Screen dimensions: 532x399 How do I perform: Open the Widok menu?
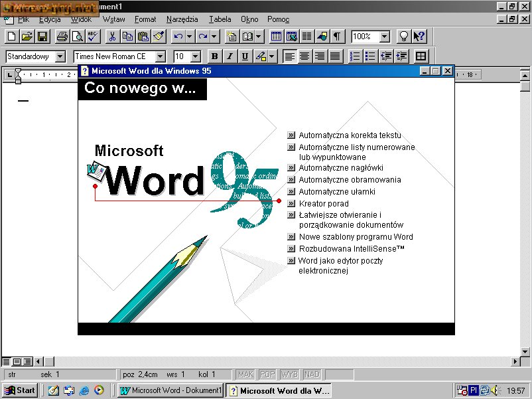click(81, 19)
